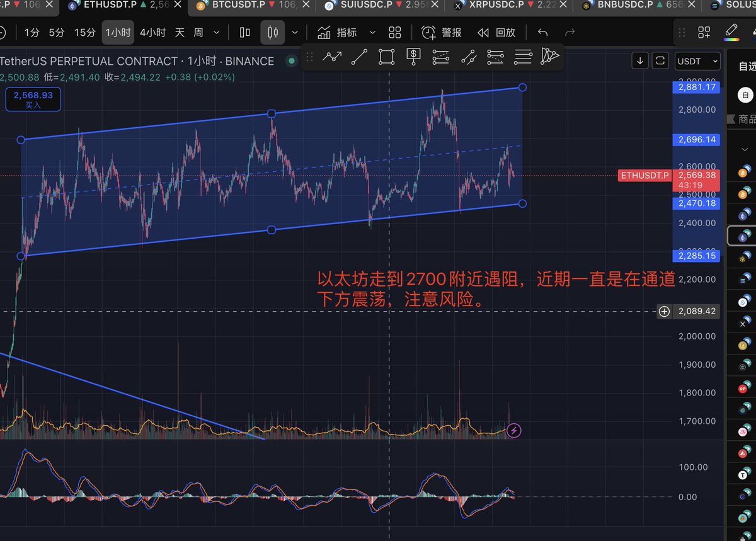Select the red OP watchlist icon
The height and width of the screenshot is (541, 756).
click(745, 387)
